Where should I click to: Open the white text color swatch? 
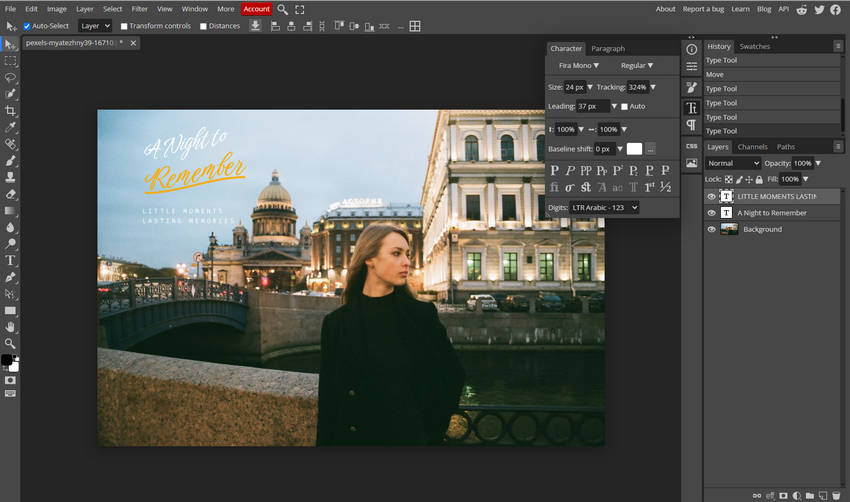click(634, 149)
